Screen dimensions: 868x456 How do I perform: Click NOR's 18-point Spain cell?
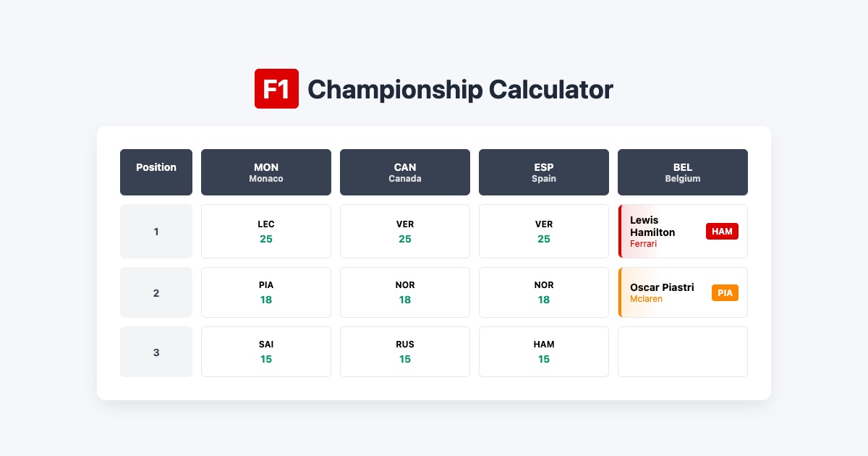coord(544,292)
